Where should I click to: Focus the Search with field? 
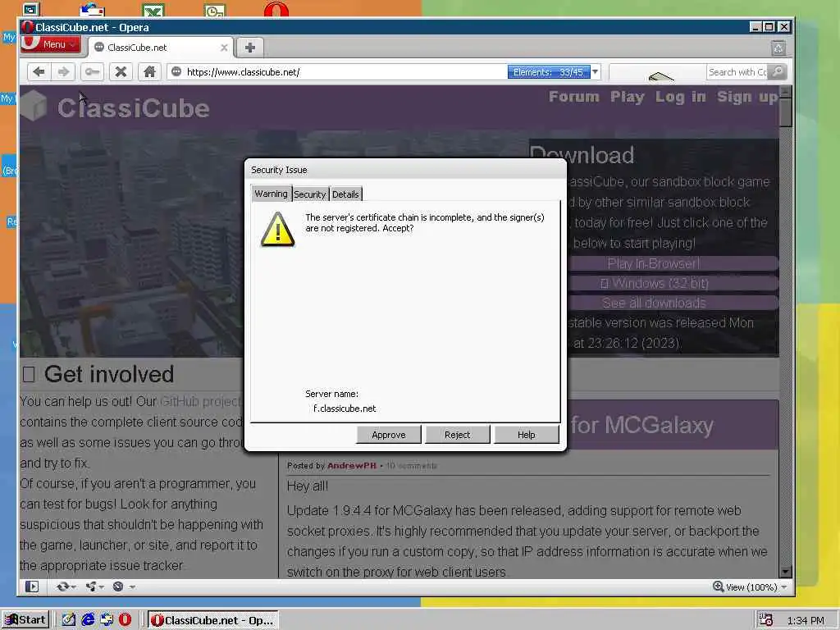click(737, 72)
